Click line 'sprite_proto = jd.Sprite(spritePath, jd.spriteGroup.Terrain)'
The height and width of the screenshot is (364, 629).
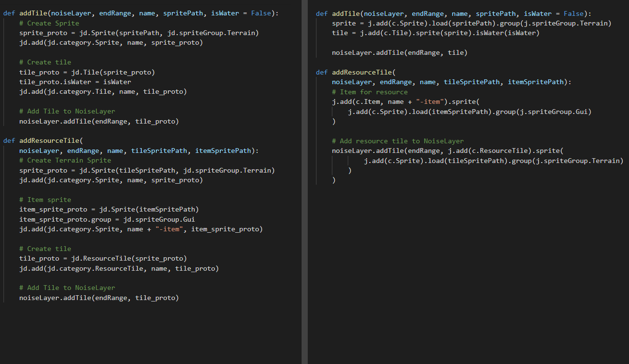point(139,33)
